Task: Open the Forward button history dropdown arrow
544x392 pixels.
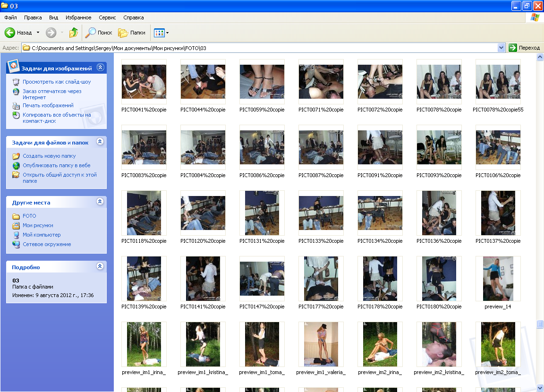Action: point(62,33)
